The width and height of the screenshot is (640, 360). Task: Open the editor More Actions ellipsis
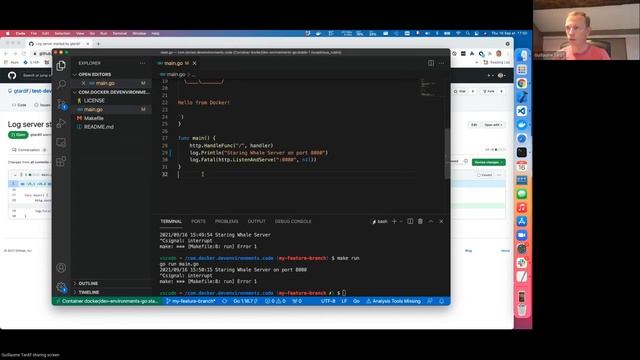click(441, 63)
